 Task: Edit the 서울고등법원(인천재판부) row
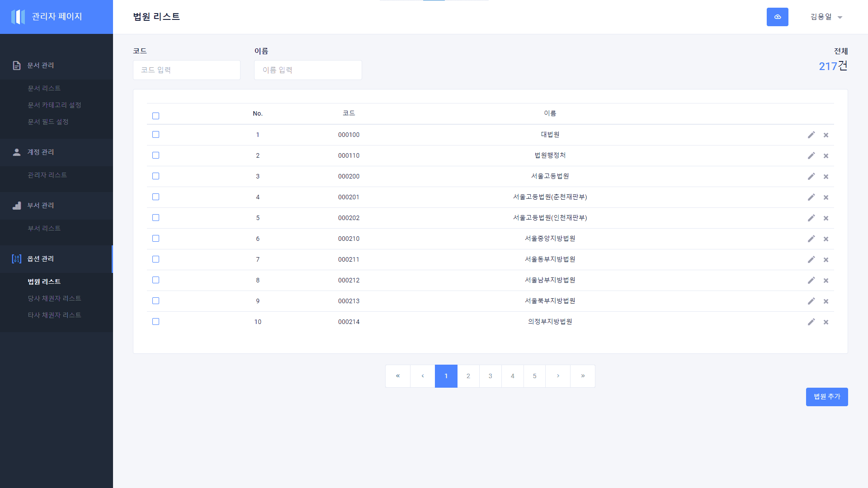click(811, 218)
